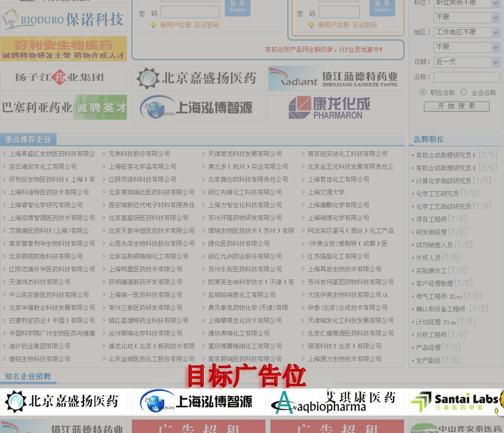Viewport: 504px width, 433px height.
Task: Open the 有机化学产品网全新改版 VIP announcement
Action: pos(324,49)
